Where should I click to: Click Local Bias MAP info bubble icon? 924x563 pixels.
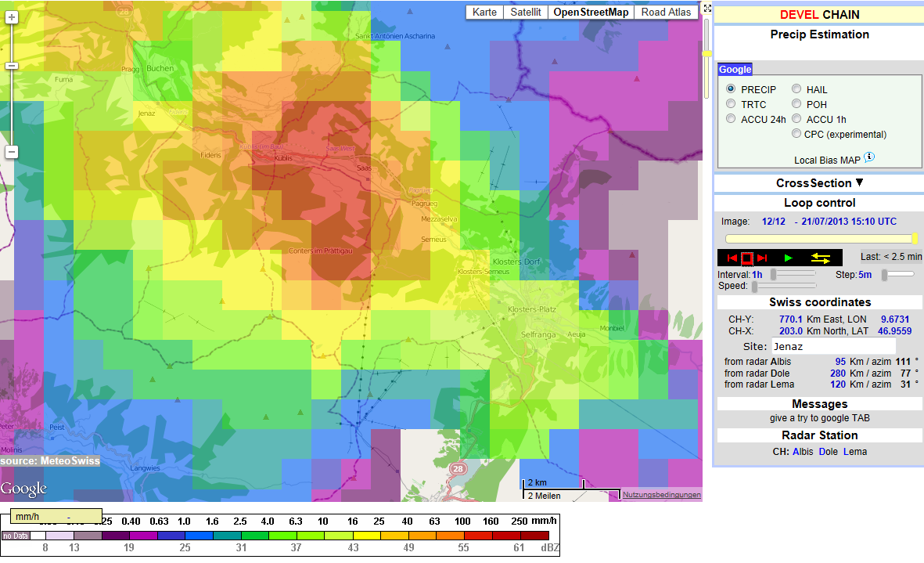click(x=869, y=157)
